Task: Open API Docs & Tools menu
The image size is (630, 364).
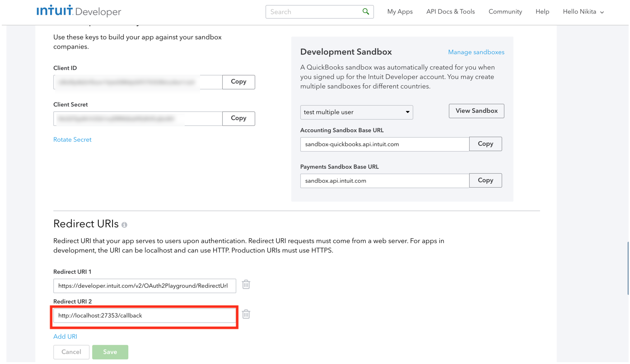Action: click(x=450, y=12)
